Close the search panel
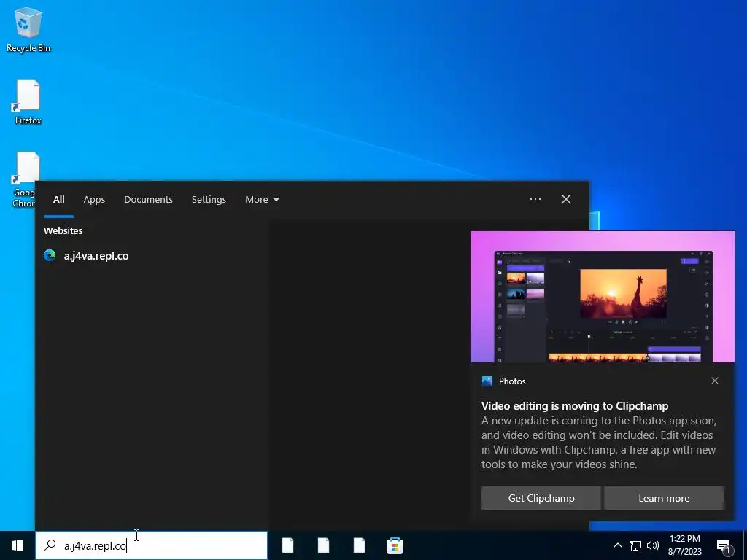The width and height of the screenshot is (747, 560). coord(566,199)
